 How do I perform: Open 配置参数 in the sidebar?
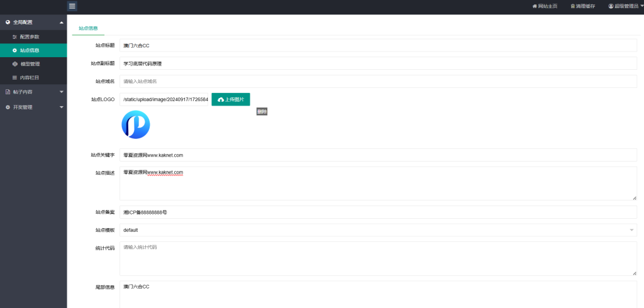(x=33, y=36)
